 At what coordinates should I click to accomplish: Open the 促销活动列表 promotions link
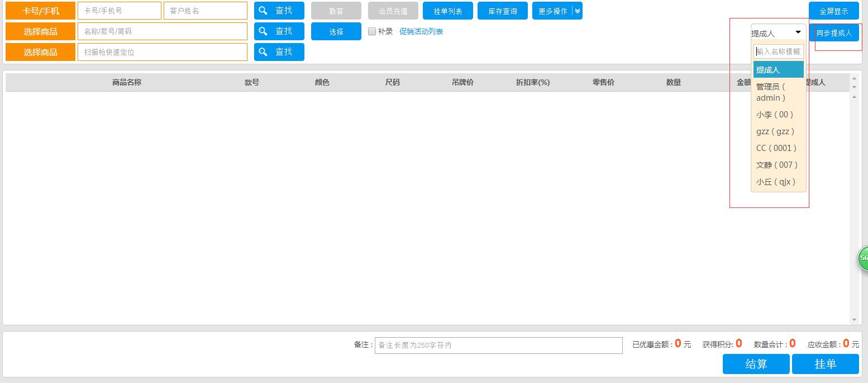pyautogui.click(x=422, y=31)
